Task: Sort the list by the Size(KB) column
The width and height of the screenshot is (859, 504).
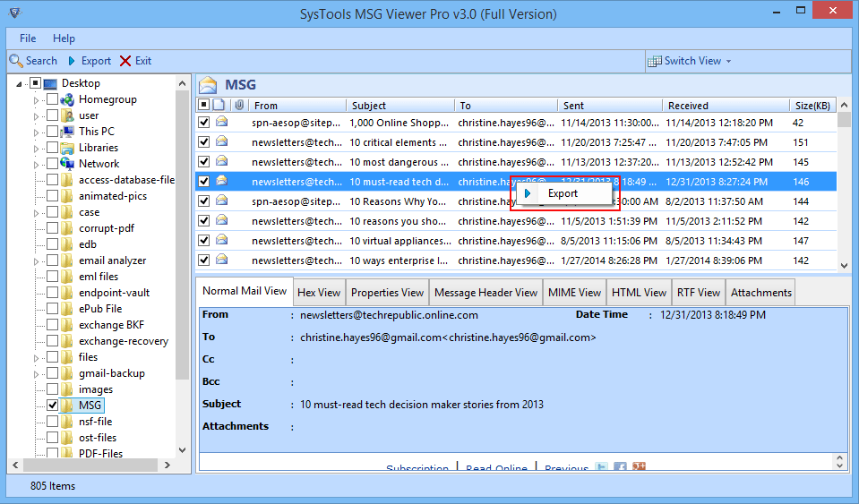Action: [x=812, y=105]
